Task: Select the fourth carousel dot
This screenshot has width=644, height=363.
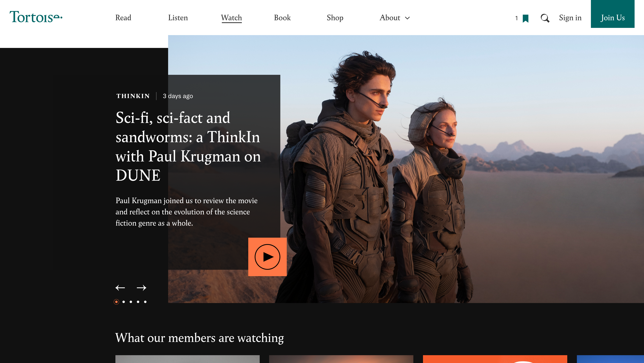Action: 138,302
